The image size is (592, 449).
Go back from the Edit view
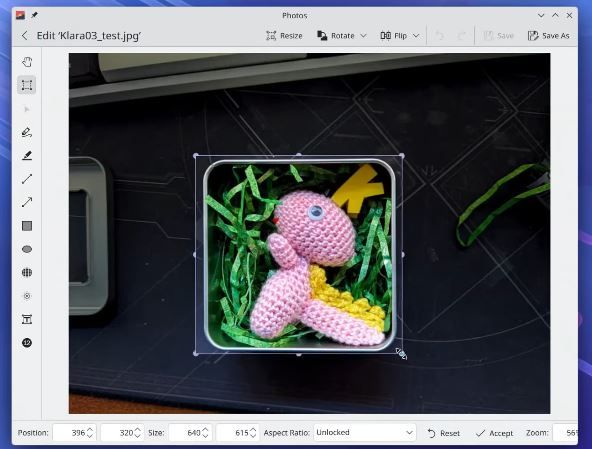(x=25, y=36)
